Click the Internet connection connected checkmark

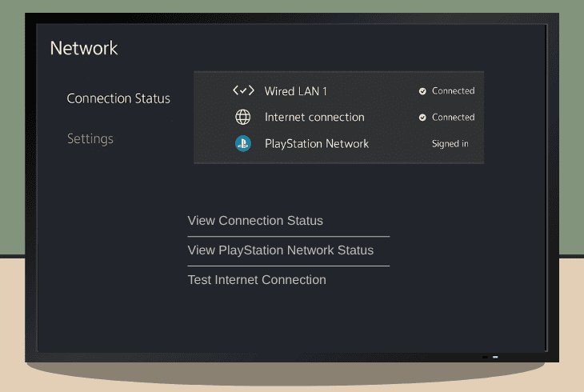point(422,118)
